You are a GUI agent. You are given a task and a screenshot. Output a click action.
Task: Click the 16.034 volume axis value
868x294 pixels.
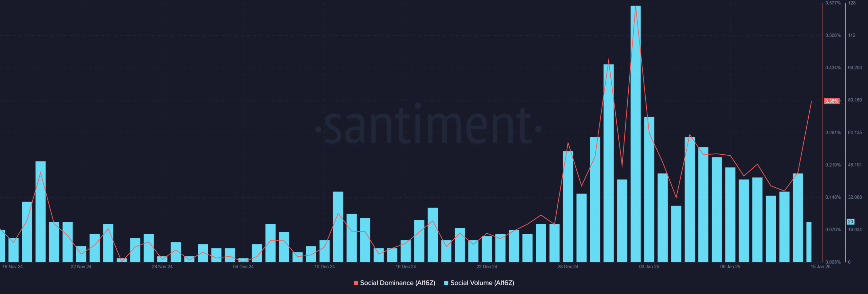tap(855, 230)
